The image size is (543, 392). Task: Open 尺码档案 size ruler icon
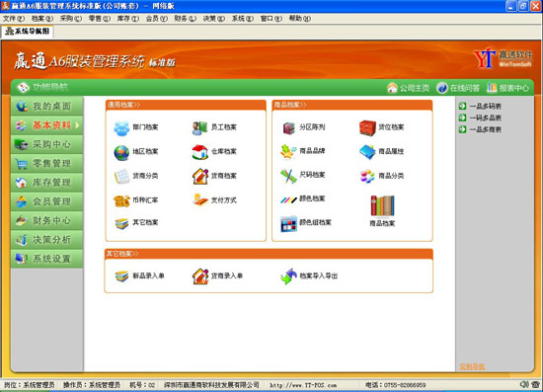tap(288, 176)
